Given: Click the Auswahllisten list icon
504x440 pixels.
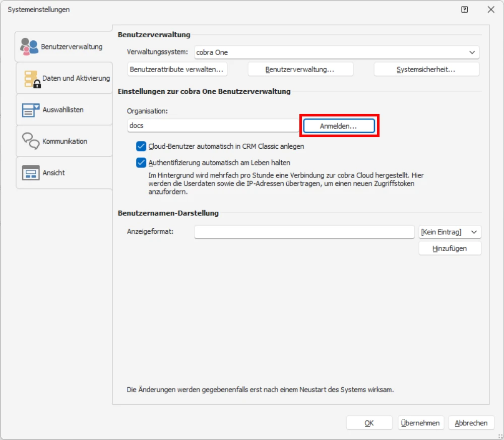Looking at the screenshot, I should [29, 109].
